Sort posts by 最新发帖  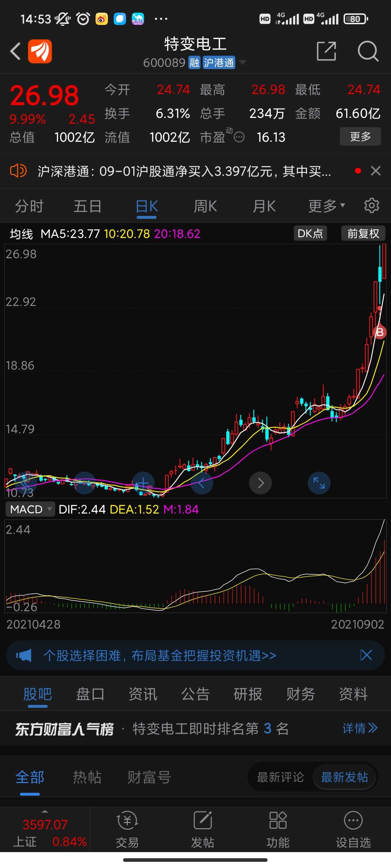pos(345,777)
